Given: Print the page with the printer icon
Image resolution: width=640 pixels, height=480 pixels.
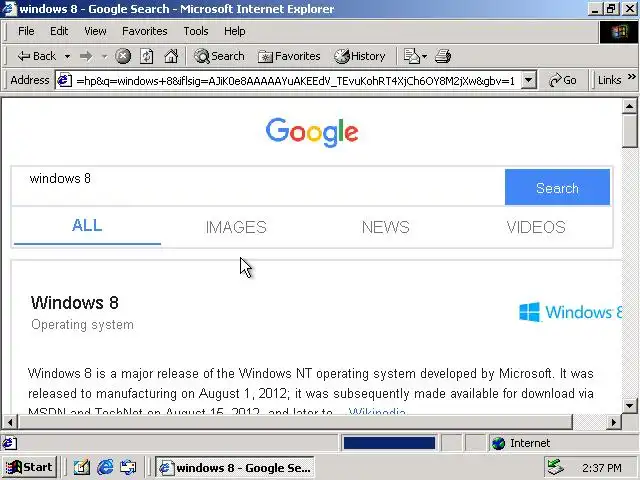Looking at the screenshot, I should tap(443, 56).
